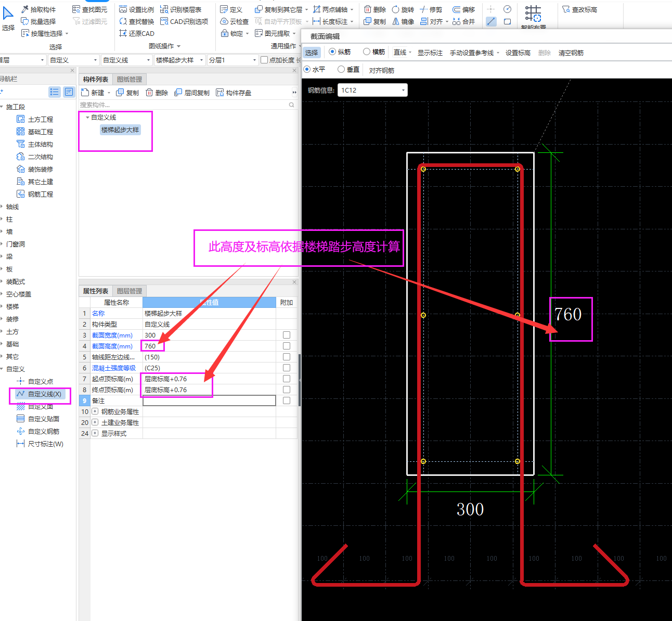Image resolution: width=672 pixels, height=621 pixels.
Task: Open 查找替换 find and replace
Action: coord(136,21)
